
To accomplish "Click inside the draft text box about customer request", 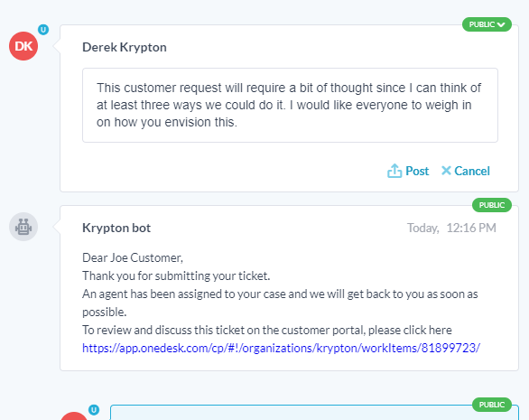I will click(x=290, y=105).
